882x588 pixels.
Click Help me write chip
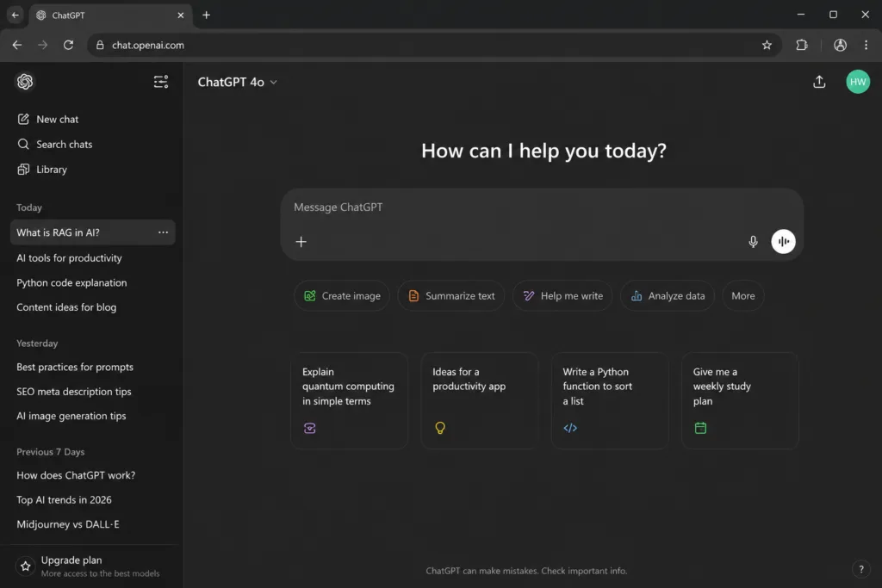click(x=562, y=295)
